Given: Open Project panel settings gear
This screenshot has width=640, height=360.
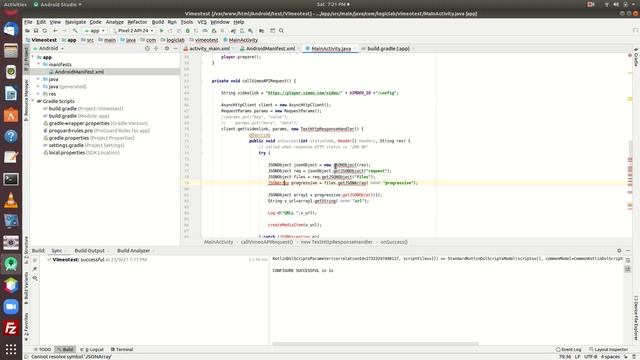Looking at the screenshot, I should coord(167,48).
